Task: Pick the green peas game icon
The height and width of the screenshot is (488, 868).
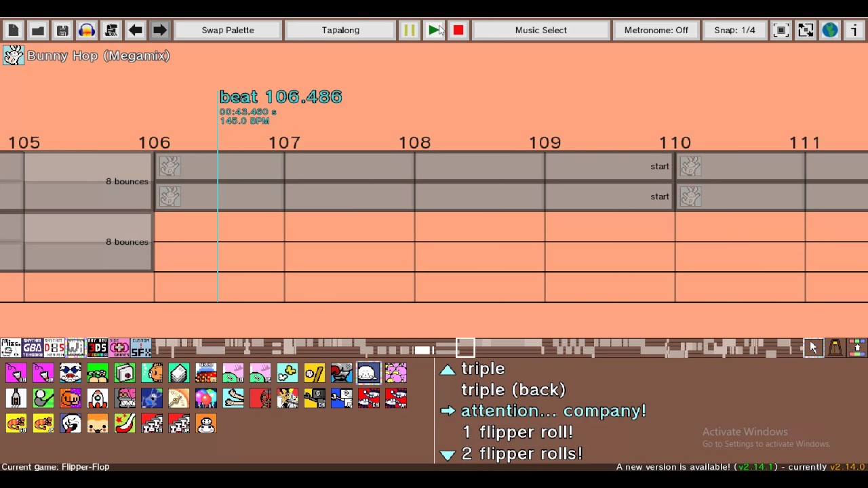Action: 98,373
